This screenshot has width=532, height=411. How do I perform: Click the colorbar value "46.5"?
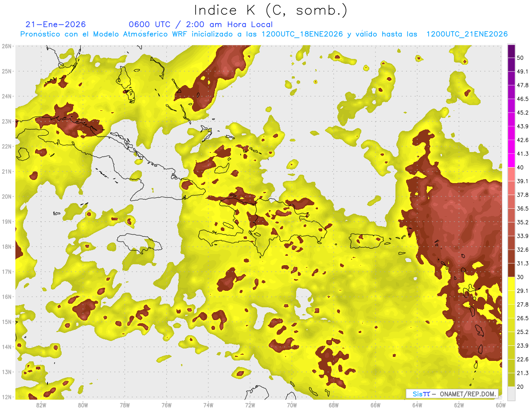tap(523, 99)
